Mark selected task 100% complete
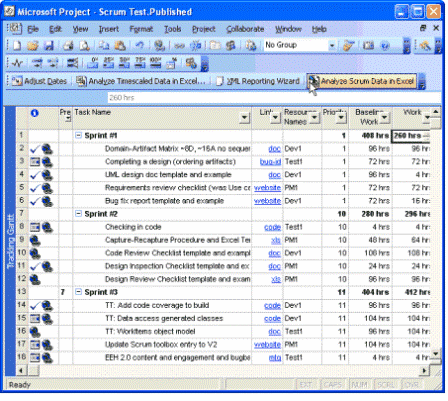This screenshot has height=401, width=448. (156, 63)
